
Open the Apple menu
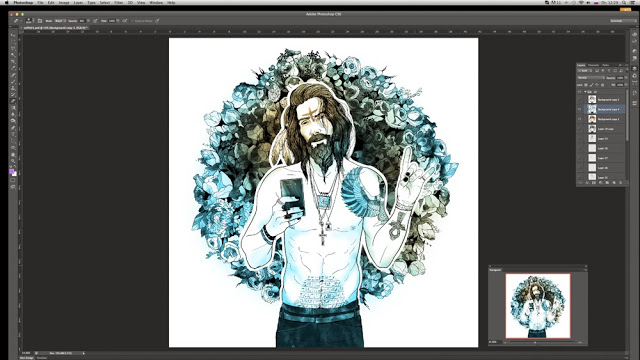(x=6, y=2)
